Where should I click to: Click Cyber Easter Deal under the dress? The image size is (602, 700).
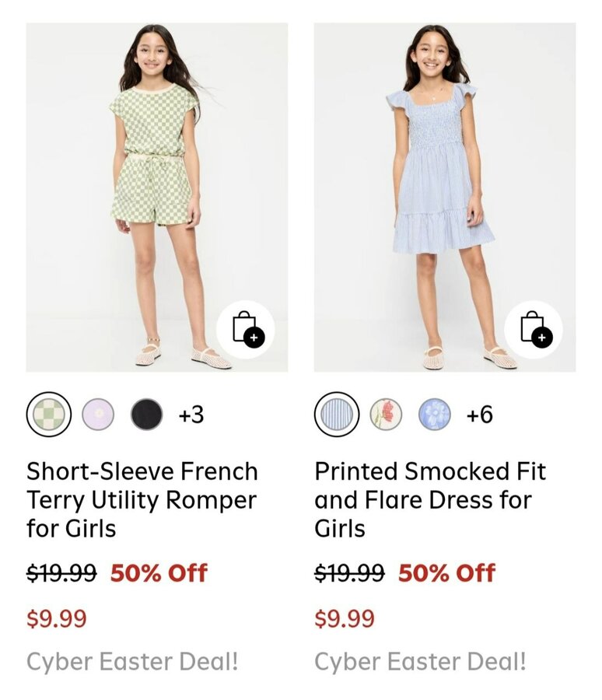(420, 662)
